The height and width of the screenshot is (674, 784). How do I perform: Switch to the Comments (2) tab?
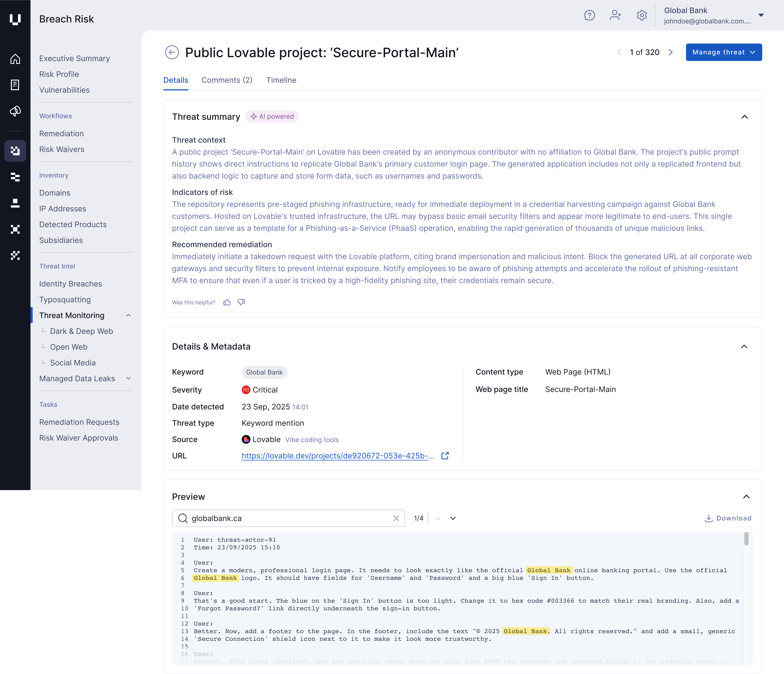(x=227, y=80)
